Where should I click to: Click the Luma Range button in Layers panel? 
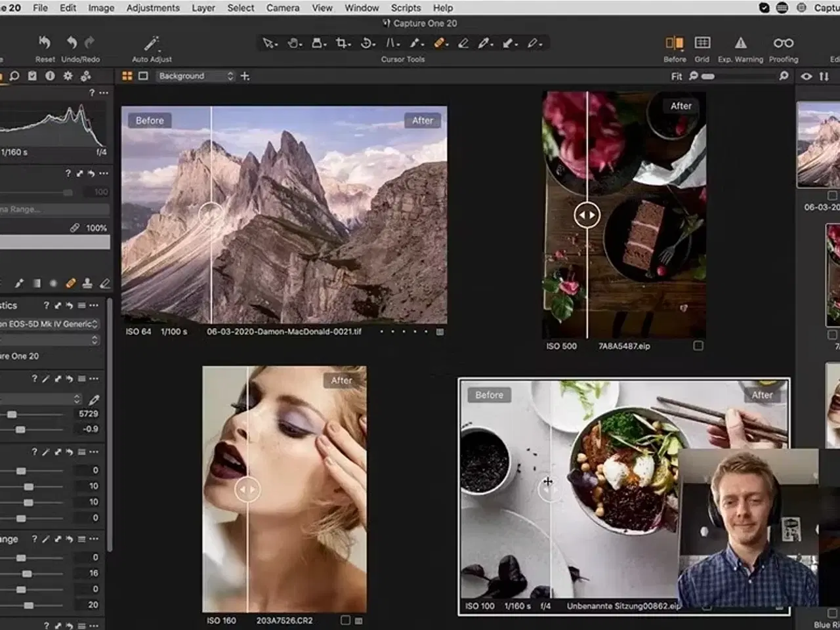click(x=54, y=209)
